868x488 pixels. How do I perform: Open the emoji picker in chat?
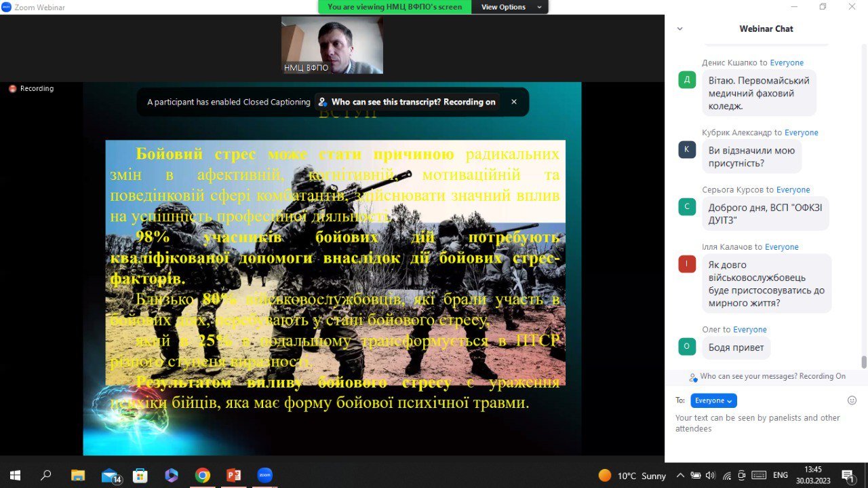(852, 400)
